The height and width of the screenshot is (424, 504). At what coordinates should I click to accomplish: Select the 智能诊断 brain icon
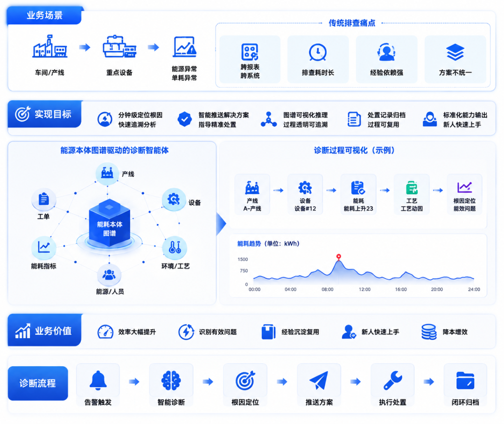pyautogui.click(x=171, y=381)
